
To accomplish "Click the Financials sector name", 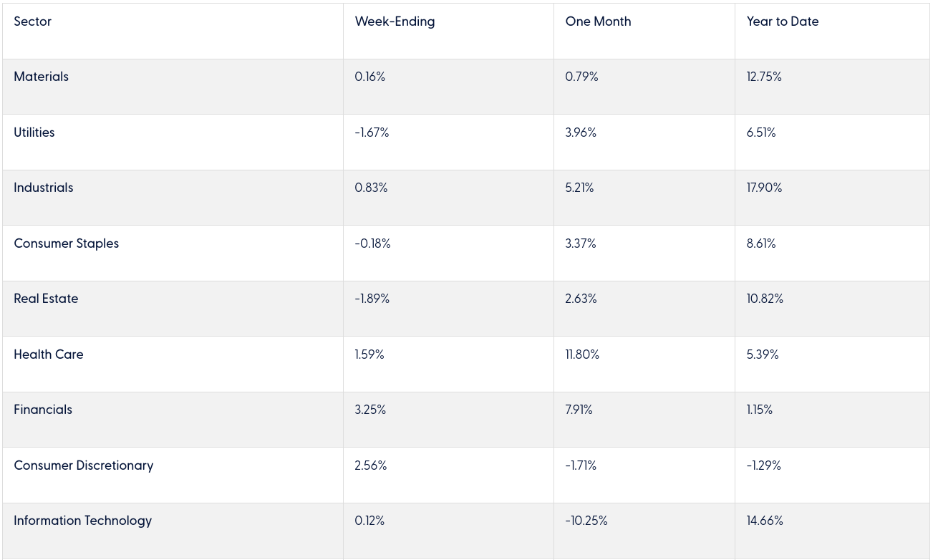I will tap(42, 410).
